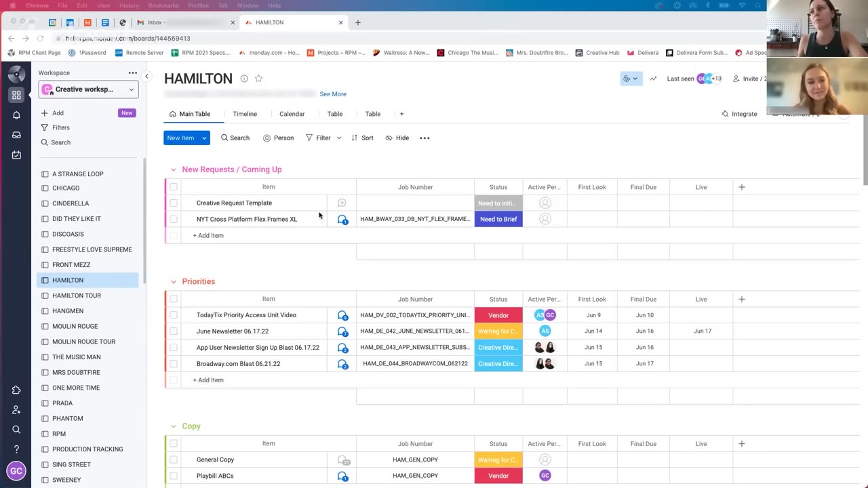Change Vendor status for TodayTix Priority row

pos(498,315)
